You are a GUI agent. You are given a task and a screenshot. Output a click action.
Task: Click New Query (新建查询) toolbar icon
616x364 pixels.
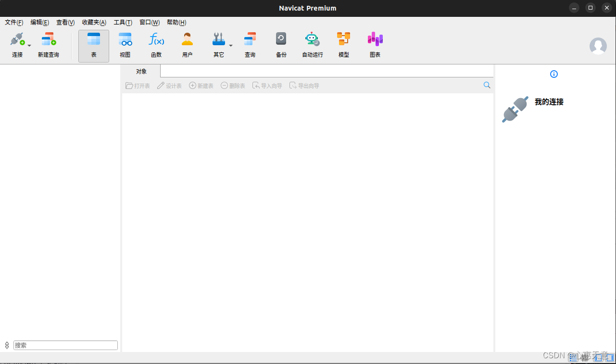(49, 39)
